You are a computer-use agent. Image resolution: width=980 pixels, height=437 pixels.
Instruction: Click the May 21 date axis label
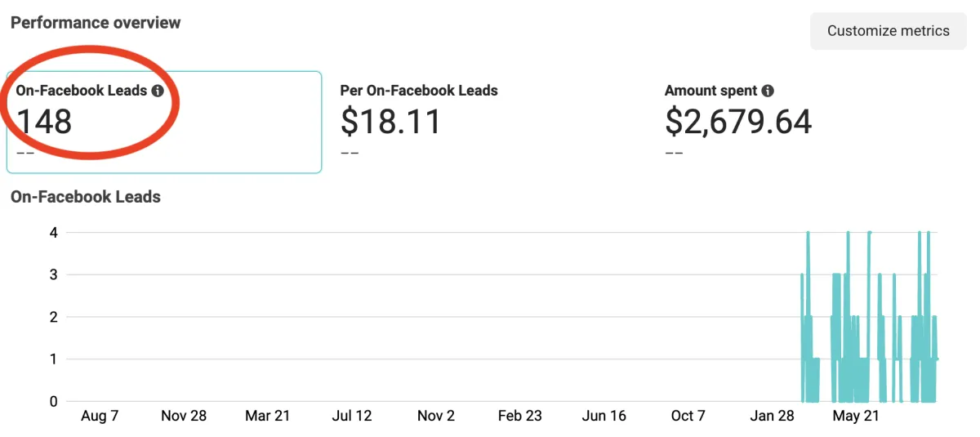point(857,416)
